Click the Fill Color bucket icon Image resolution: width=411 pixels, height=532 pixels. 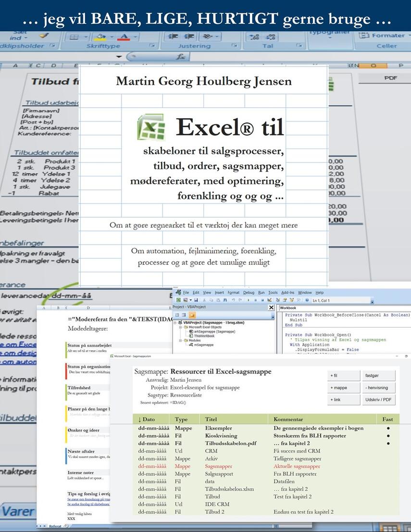click(x=101, y=37)
